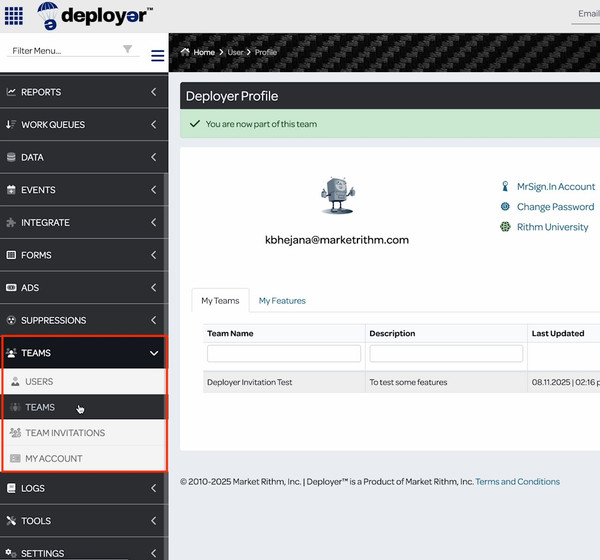Click the Logs book icon

pyautogui.click(x=11, y=488)
